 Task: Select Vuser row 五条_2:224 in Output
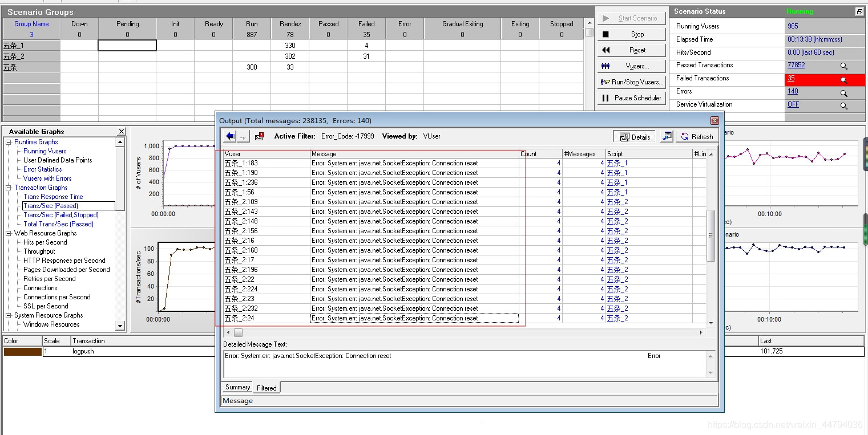pyautogui.click(x=371, y=289)
